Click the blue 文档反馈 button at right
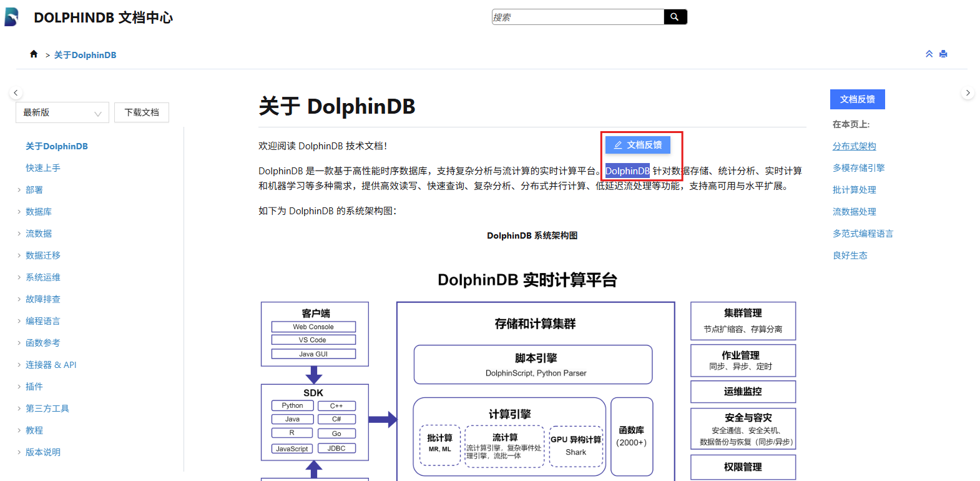 (x=858, y=99)
